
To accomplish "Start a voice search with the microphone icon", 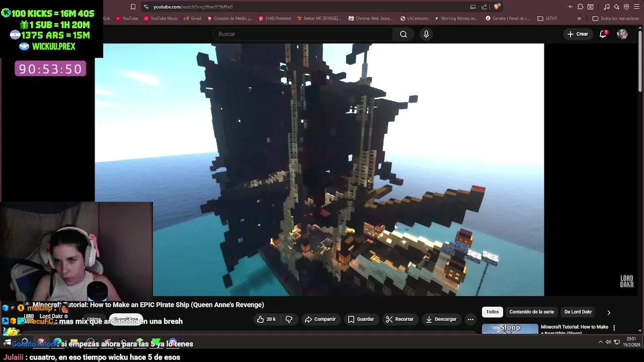I will click(x=426, y=34).
